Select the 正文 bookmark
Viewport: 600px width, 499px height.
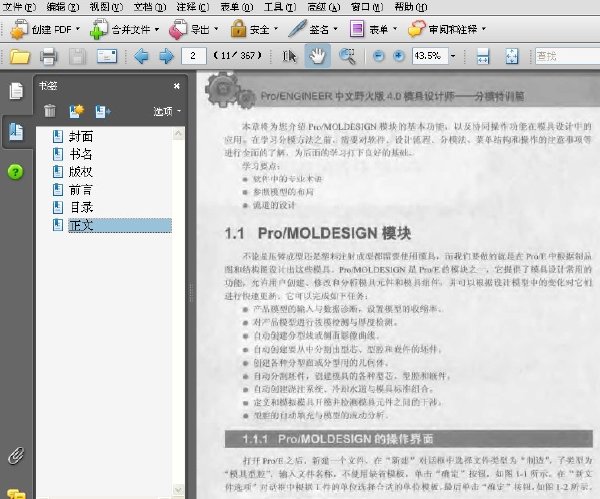click(x=120, y=225)
